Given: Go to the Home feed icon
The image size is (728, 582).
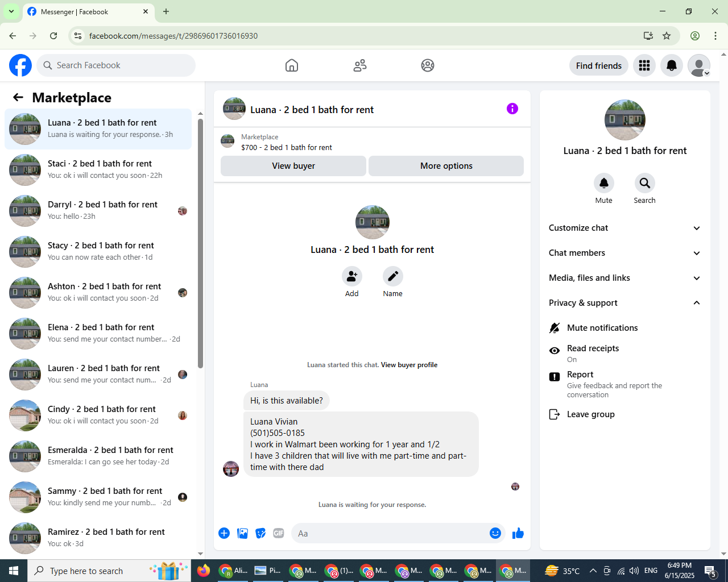Looking at the screenshot, I should [x=292, y=65].
